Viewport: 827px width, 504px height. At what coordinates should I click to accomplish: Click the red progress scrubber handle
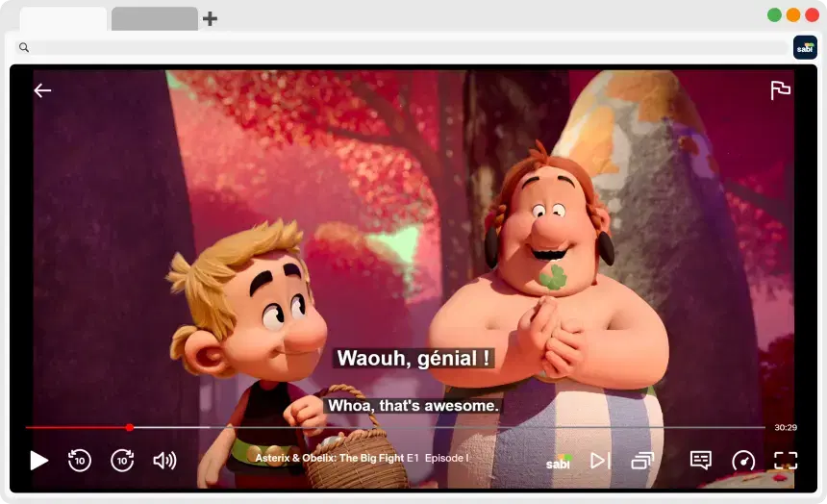click(x=130, y=427)
